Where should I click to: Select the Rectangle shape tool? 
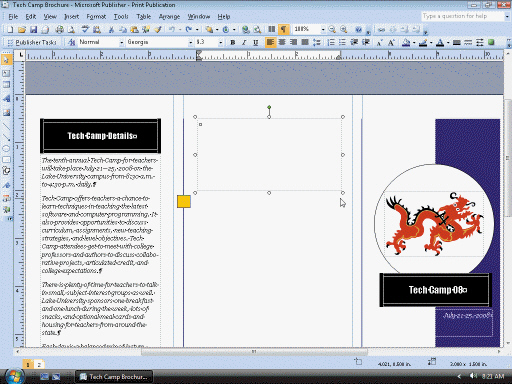[6, 160]
